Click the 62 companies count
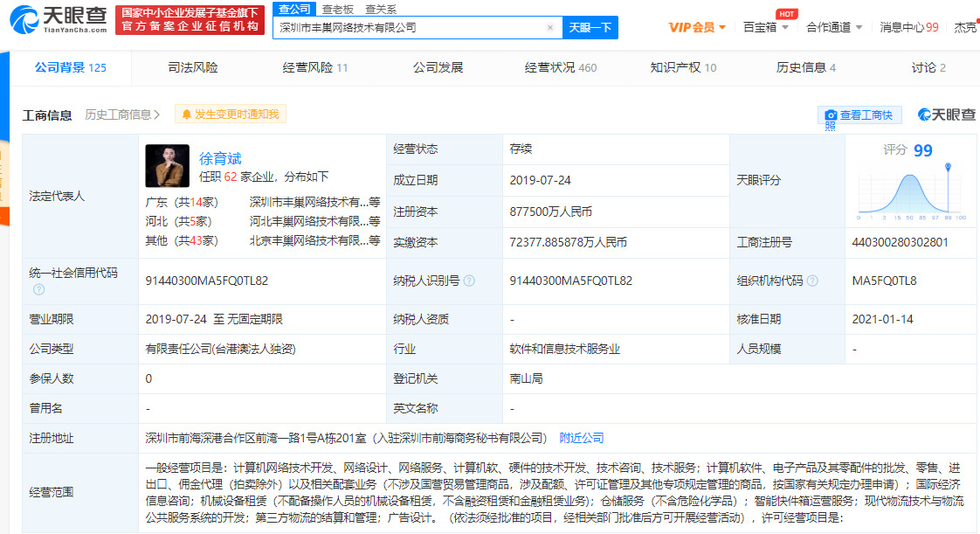The height and width of the screenshot is (534, 980). click(231, 177)
